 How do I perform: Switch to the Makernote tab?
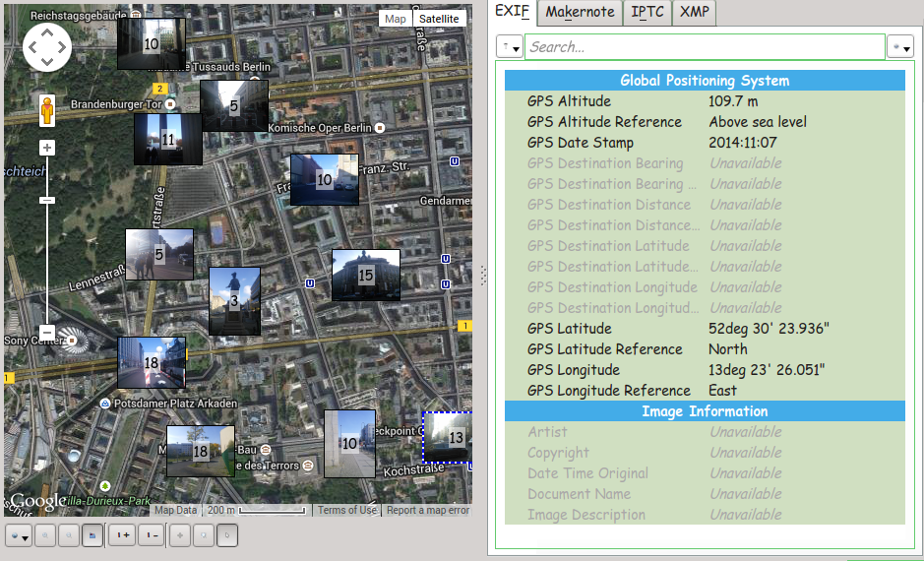tap(580, 12)
